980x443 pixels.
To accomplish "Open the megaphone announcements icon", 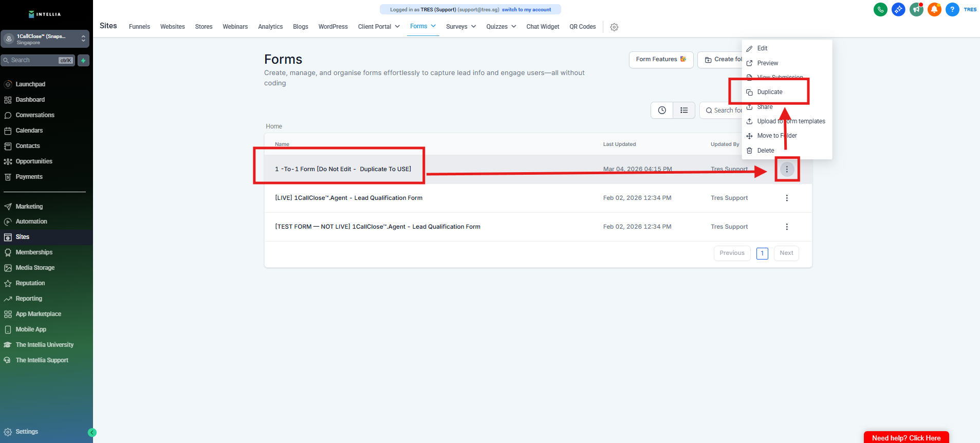I will point(916,9).
